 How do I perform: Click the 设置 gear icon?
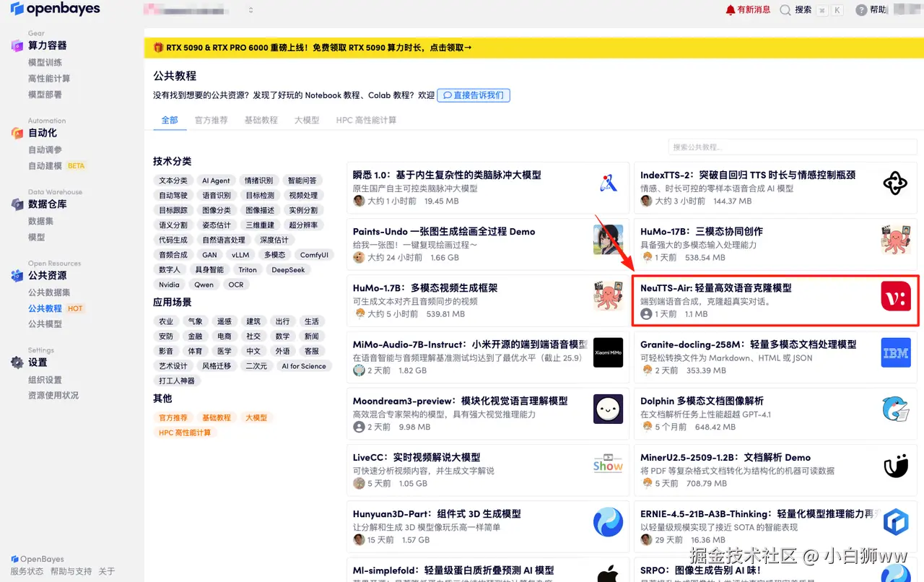[17, 362]
